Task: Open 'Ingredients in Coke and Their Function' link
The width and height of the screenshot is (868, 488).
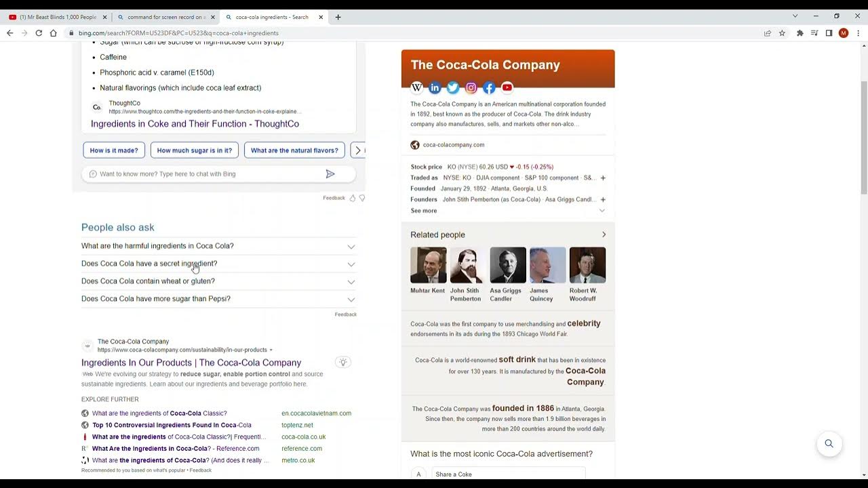Action: [x=195, y=124]
